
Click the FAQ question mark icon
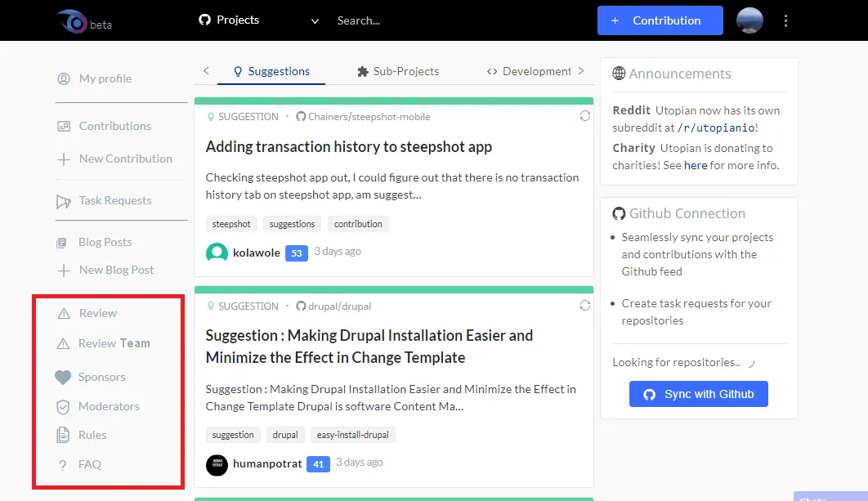click(63, 466)
